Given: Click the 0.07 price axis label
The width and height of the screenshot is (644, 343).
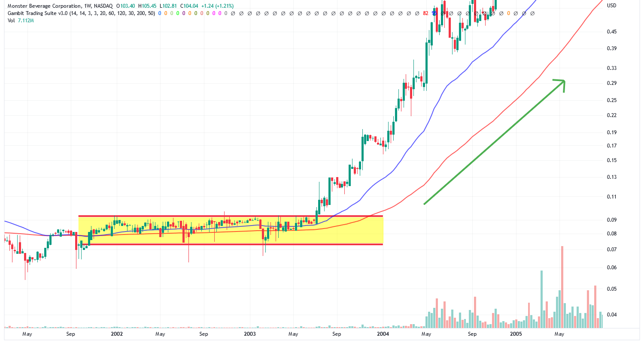Looking at the screenshot, I should (612, 250).
